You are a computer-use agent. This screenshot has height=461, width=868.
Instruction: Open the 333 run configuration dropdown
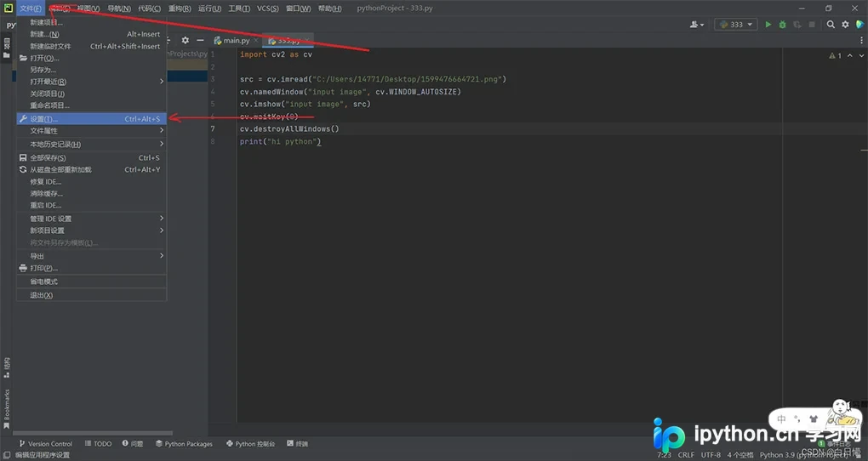736,25
